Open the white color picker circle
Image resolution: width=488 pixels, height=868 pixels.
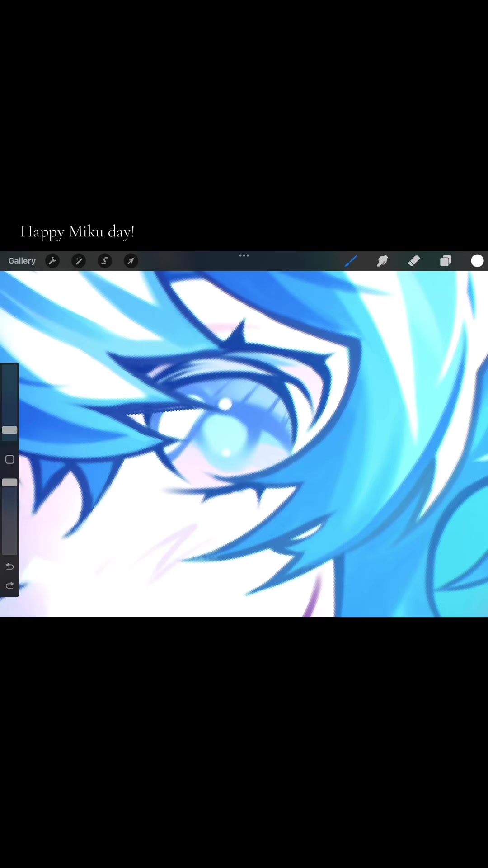point(477,261)
